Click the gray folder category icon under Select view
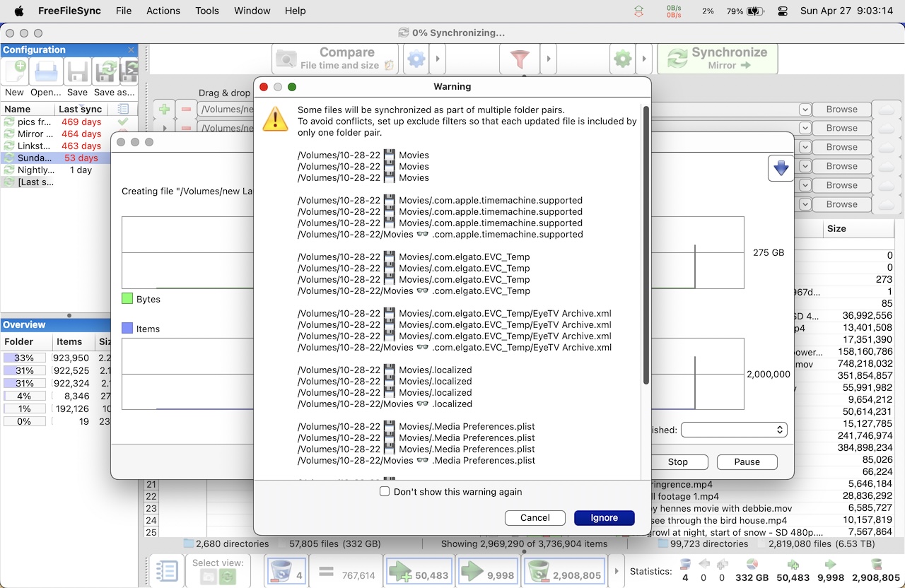Viewport: 905px width, 588px height. pyautogui.click(x=209, y=577)
